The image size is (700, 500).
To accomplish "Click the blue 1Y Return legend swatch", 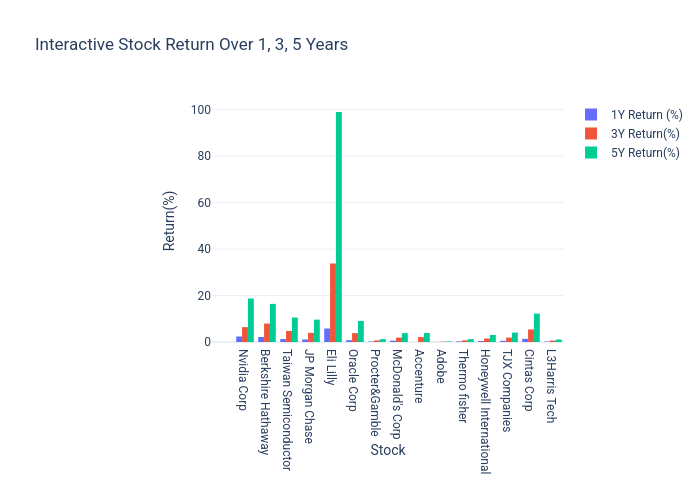I will click(591, 115).
